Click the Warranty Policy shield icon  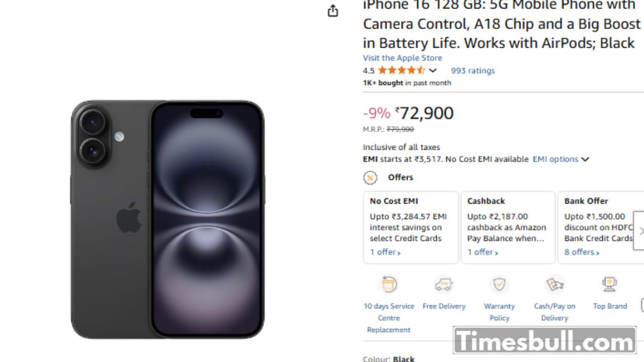(499, 285)
